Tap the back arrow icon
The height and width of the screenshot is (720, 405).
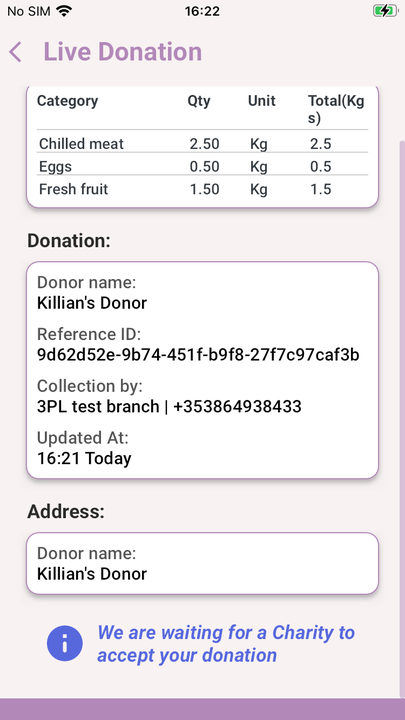pos(15,52)
